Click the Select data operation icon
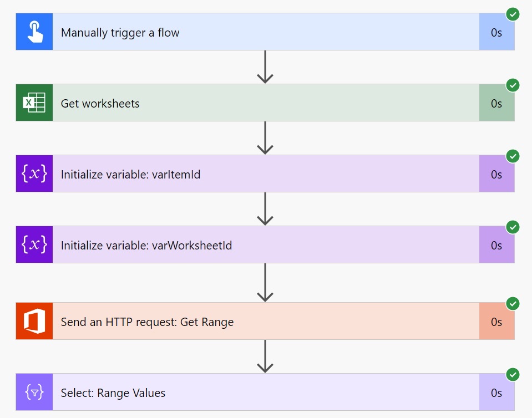The image size is (532, 418). pos(34,392)
